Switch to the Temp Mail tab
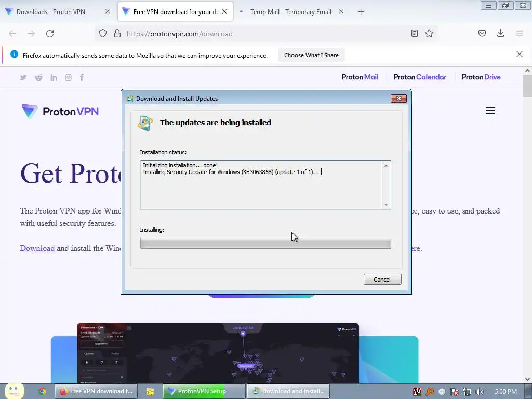The image size is (532, 399). pyautogui.click(x=291, y=12)
